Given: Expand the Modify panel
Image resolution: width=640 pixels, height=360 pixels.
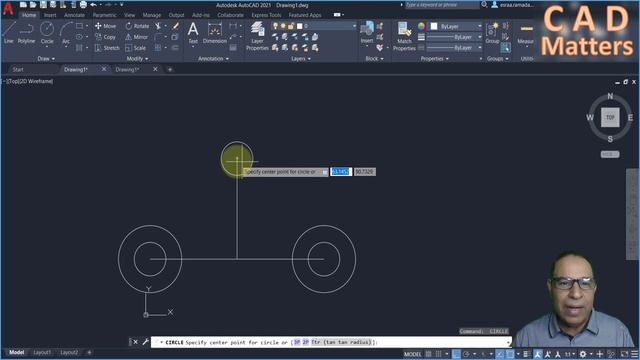Looking at the screenshot, I should (x=138, y=59).
